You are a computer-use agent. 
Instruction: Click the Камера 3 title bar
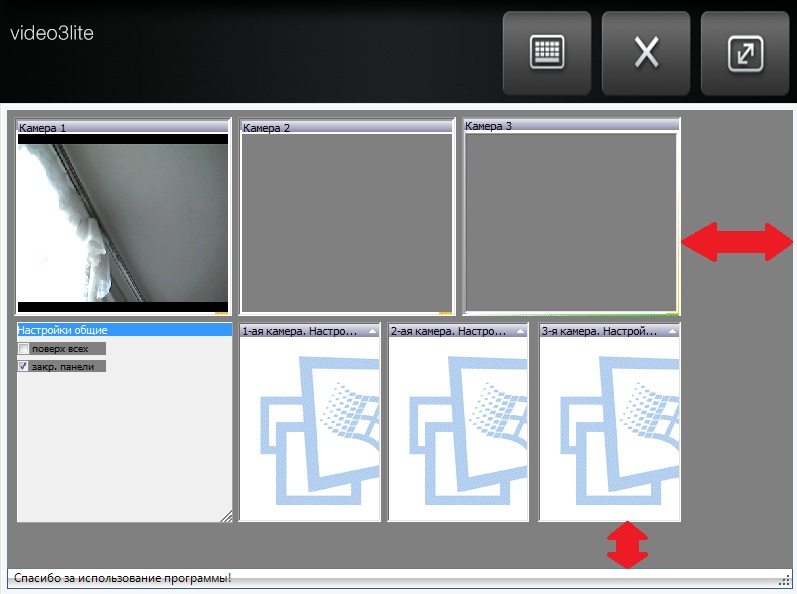tap(571, 126)
